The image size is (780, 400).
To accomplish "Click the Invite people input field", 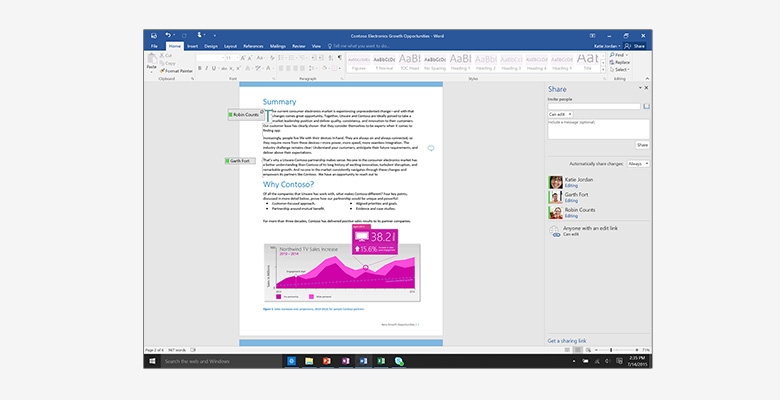I will [594, 106].
